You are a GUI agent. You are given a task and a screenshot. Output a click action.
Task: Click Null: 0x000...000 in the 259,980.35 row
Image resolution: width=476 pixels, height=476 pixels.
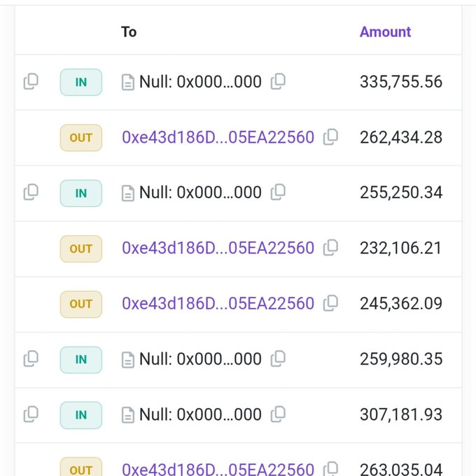pyautogui.click(x=200, y=359)
